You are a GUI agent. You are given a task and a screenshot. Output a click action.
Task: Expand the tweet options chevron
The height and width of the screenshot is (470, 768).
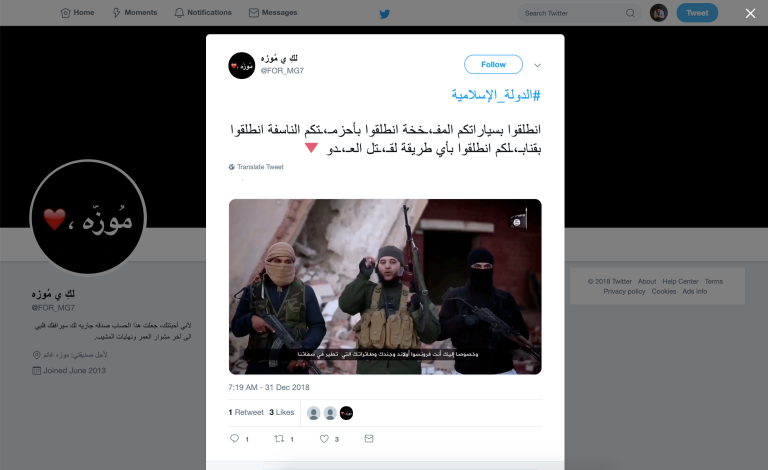click(x=537, y=65)
